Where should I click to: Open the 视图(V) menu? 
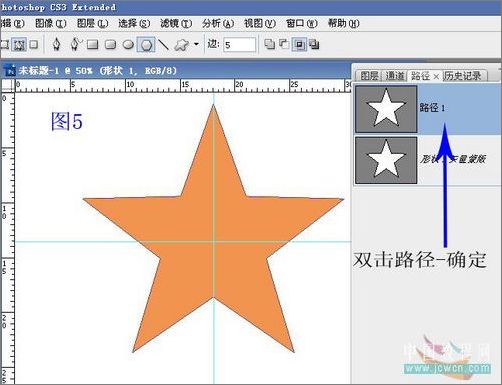[260, 23]
